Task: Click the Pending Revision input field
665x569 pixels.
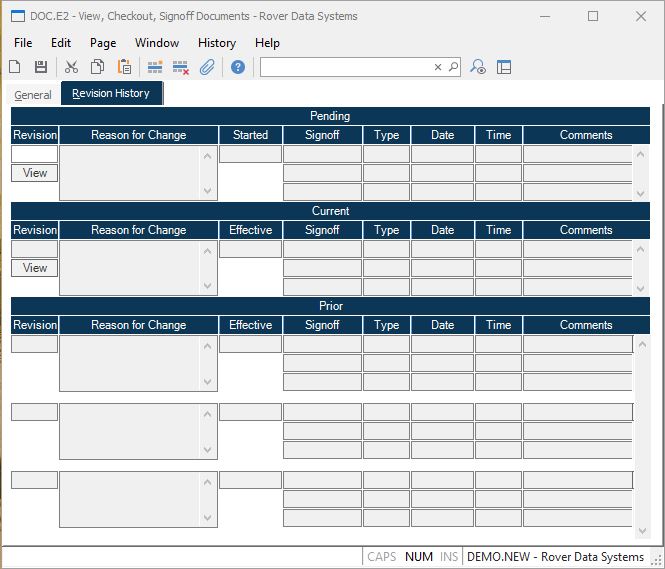Action: pos(34,154)
